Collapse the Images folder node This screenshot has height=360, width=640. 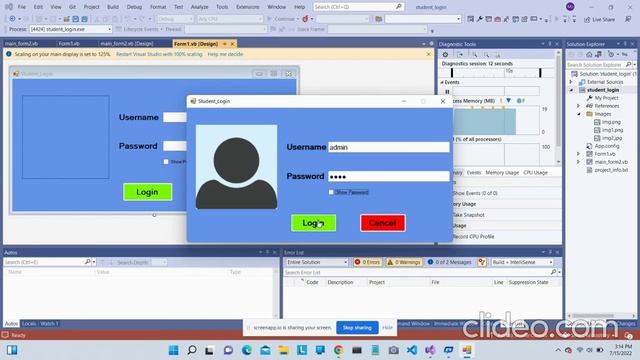click(x=578, y=114)
